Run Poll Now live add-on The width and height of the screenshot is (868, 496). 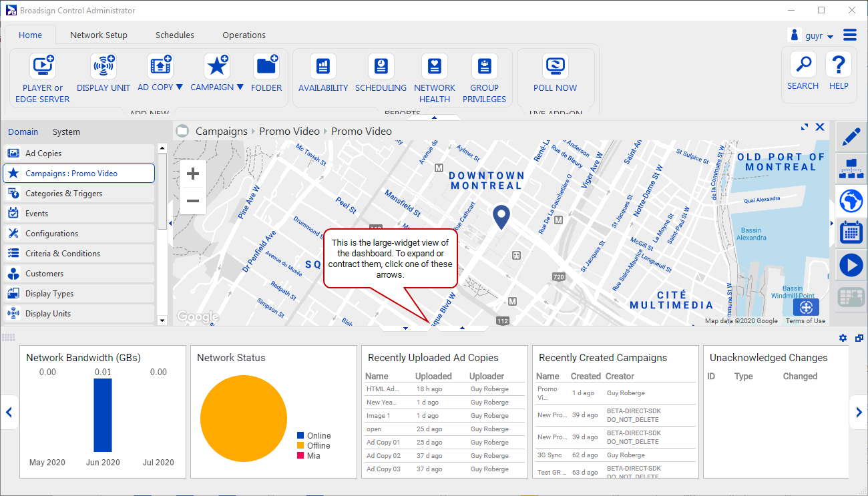pyautogui.click(x=555, y=73)
